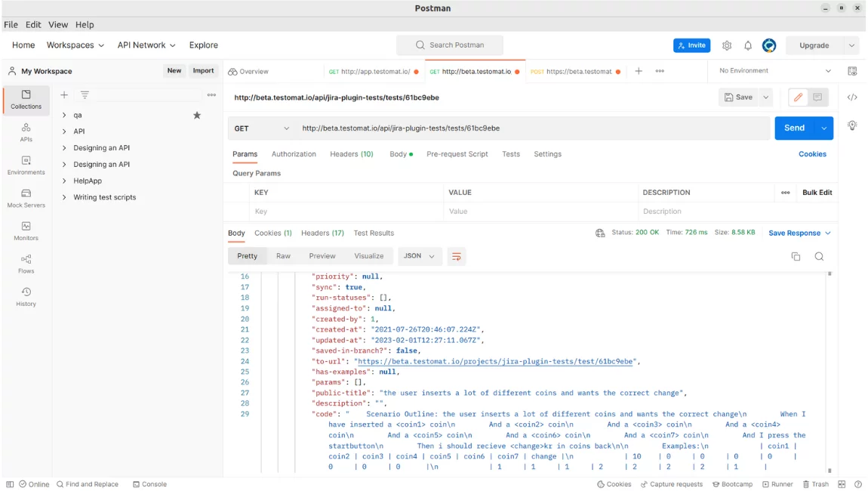The image size is (868, 491).
Task: Switch to the Authorization tab
Action: 294,154
